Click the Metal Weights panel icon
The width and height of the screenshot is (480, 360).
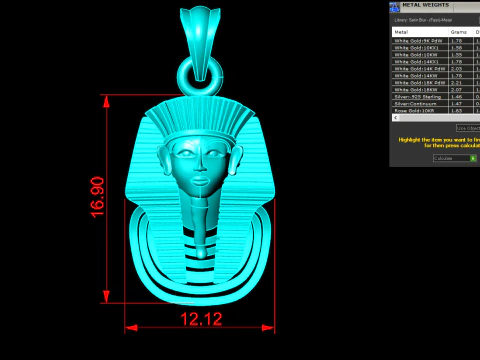(394, 7)
